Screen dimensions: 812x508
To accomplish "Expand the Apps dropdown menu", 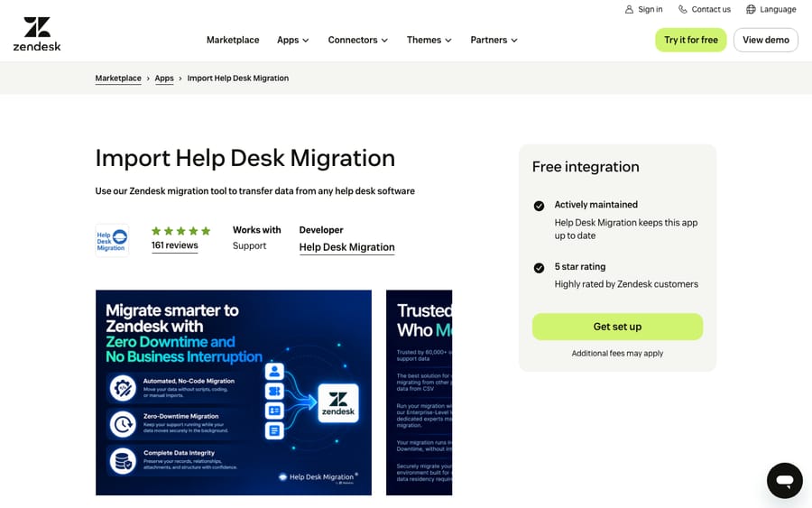I will click(292, 40).
